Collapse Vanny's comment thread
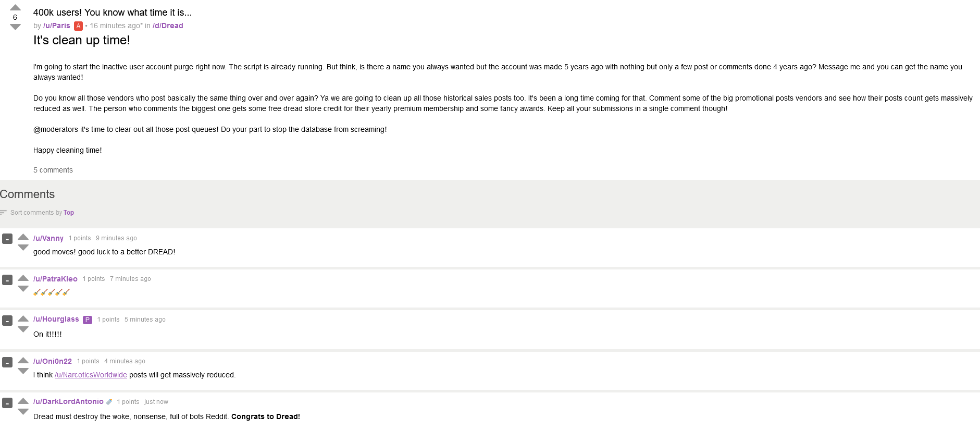Viewport: 980px width, 430px height. pos(7,239)
